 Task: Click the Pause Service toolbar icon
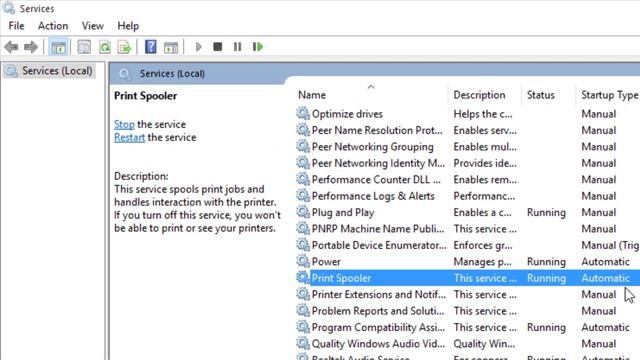[x=238, y=47]
